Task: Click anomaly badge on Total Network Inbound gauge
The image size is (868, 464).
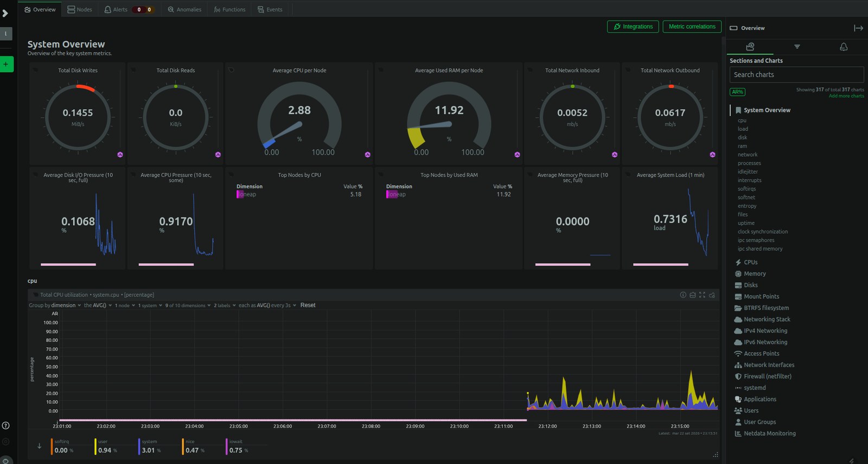Action: (615, 155)
